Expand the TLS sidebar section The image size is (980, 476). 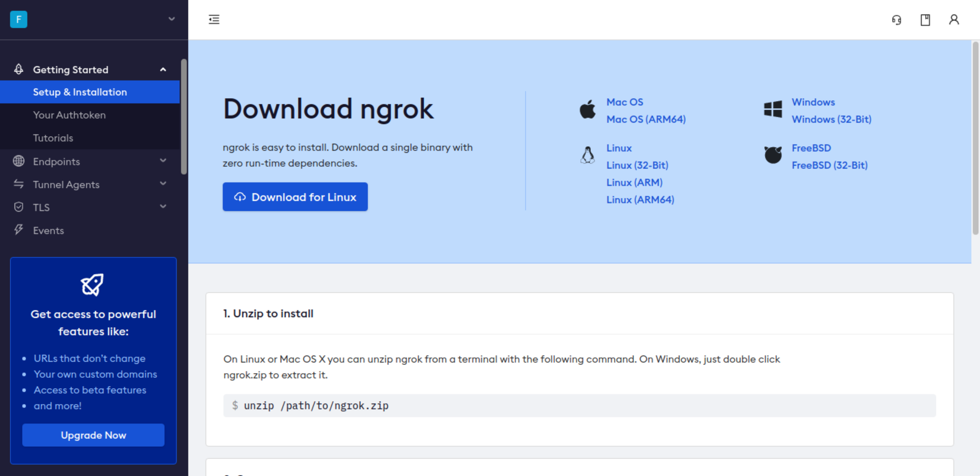point(163,207)
